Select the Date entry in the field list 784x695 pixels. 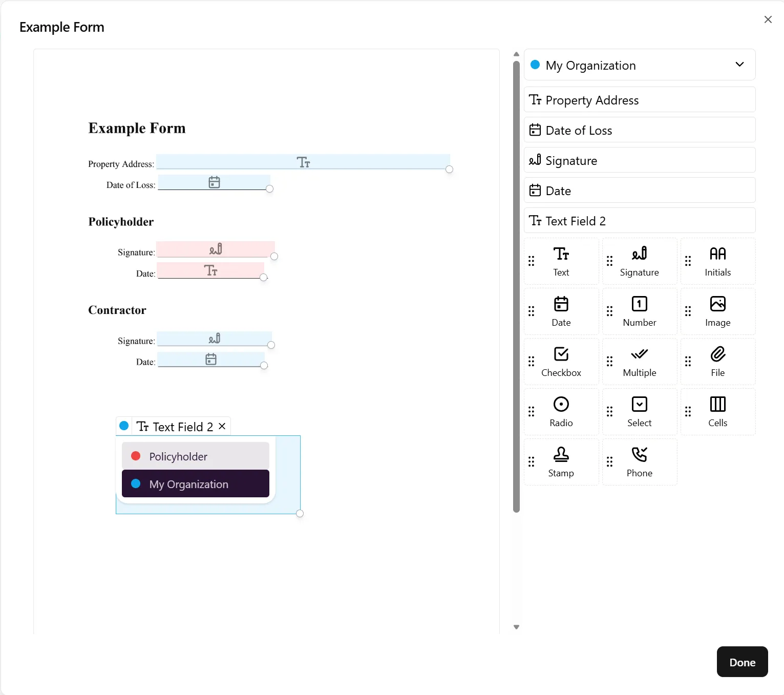[x=640, y=190]
